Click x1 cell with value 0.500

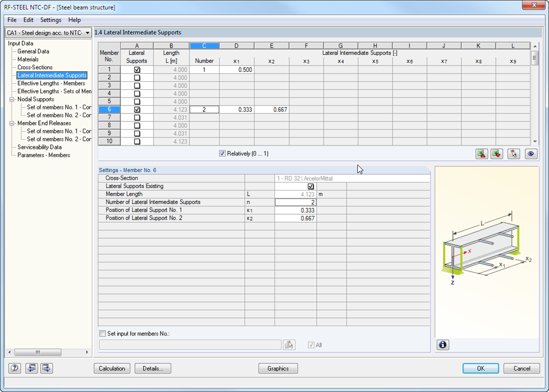[236, 70]
